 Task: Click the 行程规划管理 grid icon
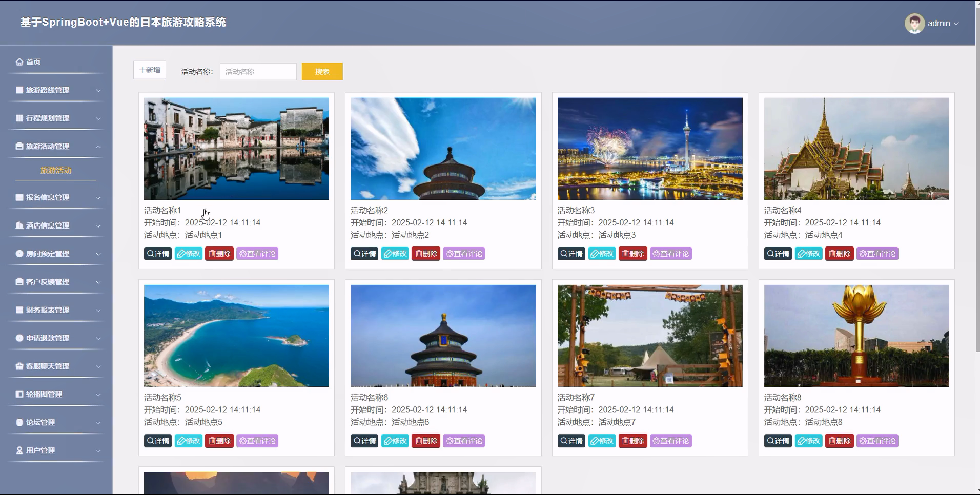click(x=19, y=118)
